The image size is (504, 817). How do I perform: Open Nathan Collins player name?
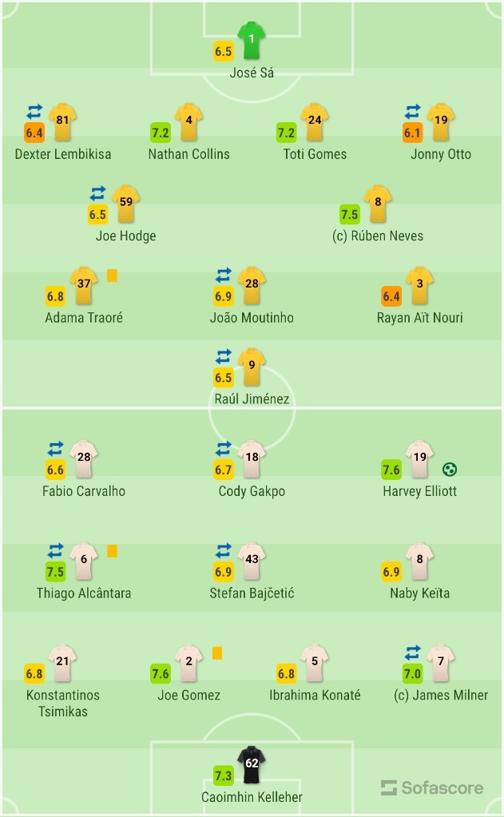(x=189, y=154)
